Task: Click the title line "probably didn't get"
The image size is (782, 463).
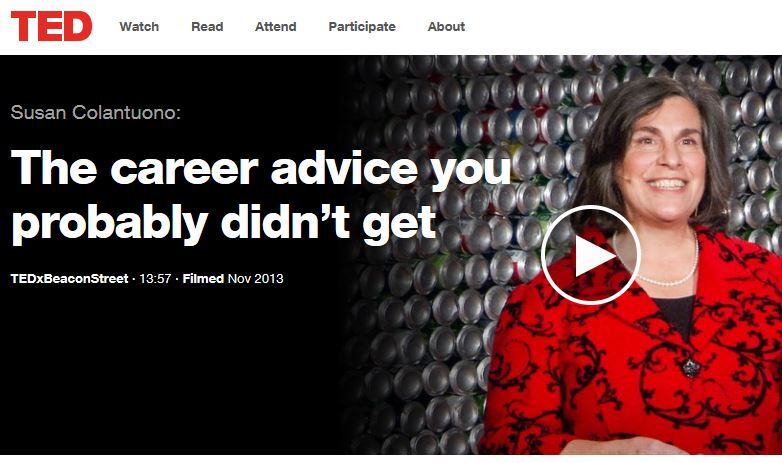Action: (x=222, y=222)
